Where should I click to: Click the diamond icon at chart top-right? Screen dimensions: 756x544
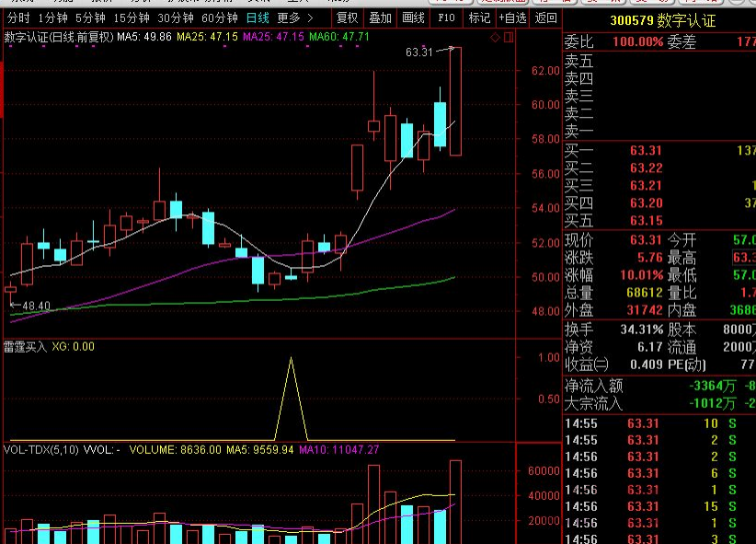494,37
